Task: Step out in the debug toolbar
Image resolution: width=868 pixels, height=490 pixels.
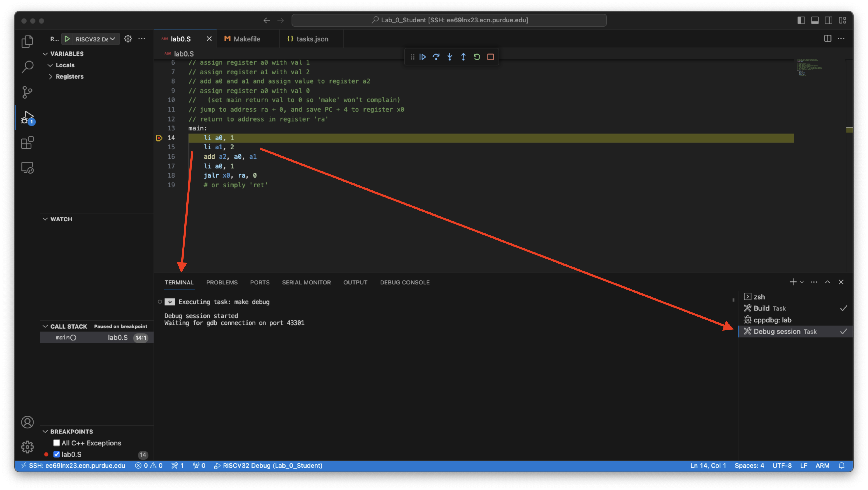Action: click(x=463, y=57)
